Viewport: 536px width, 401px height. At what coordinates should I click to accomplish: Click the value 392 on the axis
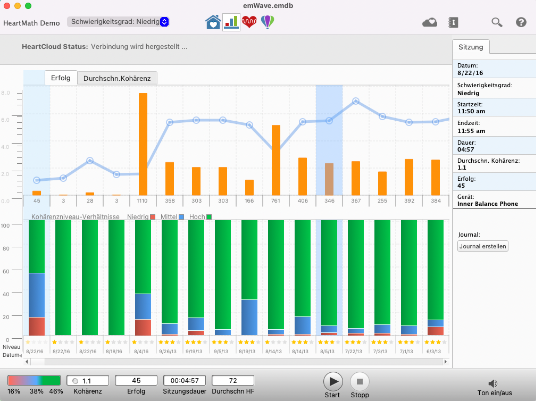click(x=409, y=201)
